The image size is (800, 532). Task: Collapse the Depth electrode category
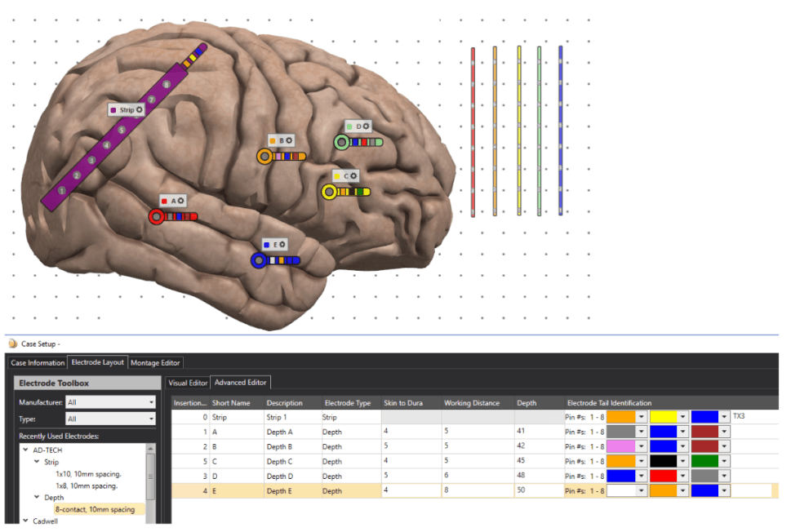pos(37,497)
